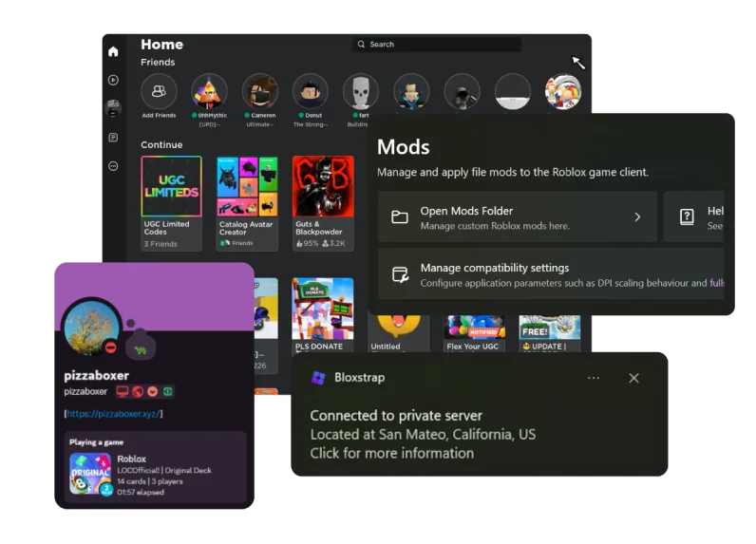Click the compatibility settings wrench icon

[400, 274]
